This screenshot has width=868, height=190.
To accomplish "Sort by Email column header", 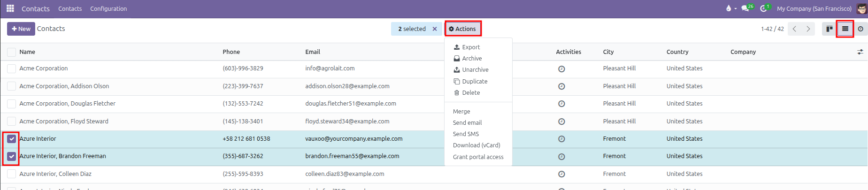I will click(x=313, y=52).
